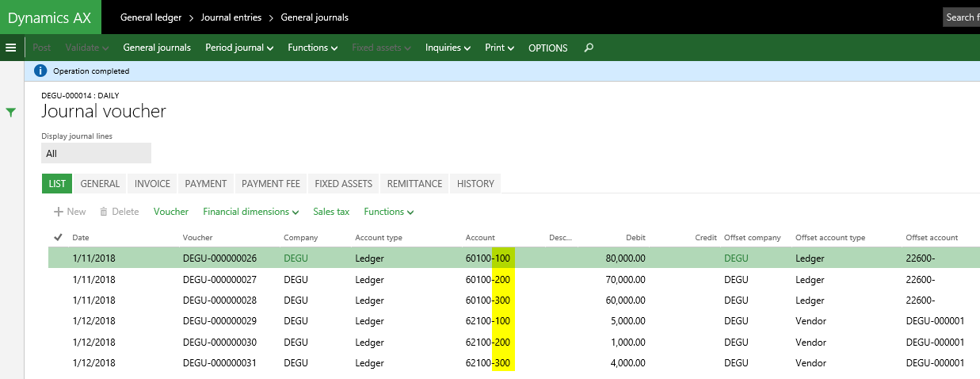
Task: Expand the Period journal menu
Action: [x=239, y=48]
